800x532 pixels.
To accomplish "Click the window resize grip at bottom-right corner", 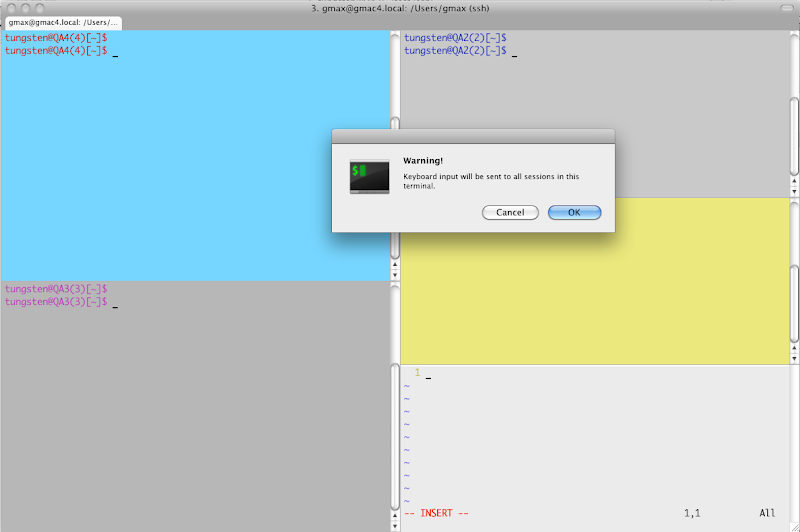I will (x=795, y=527).
